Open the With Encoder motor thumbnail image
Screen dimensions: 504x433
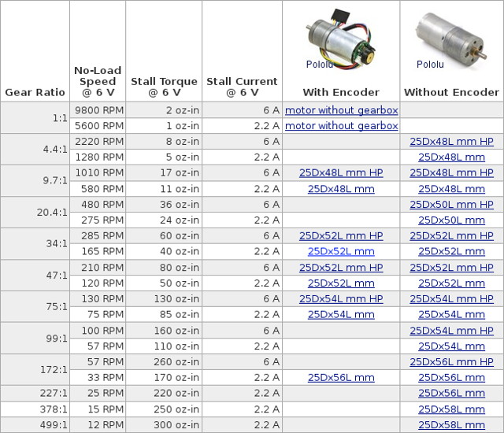click(341, 40)
